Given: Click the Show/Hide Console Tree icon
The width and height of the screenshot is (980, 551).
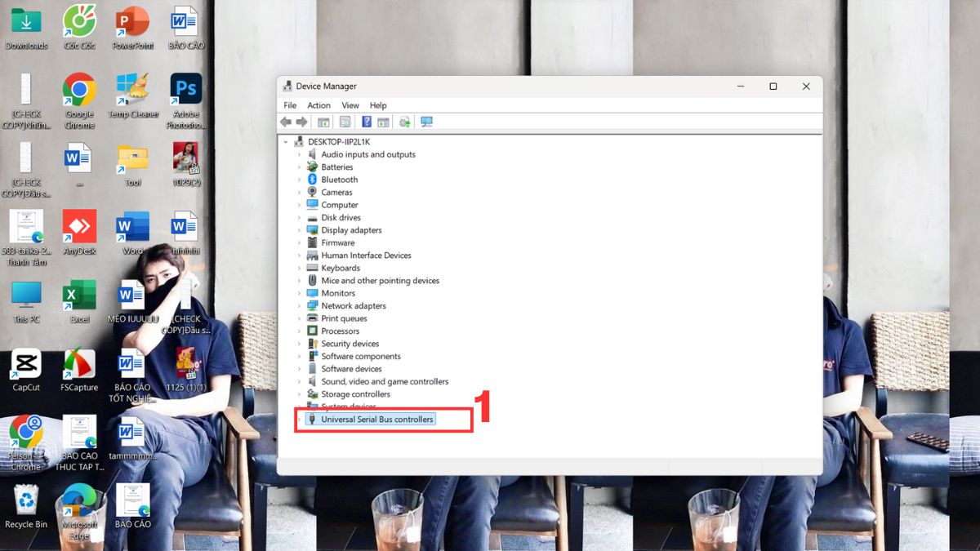Looking at the screenshot, I should point(323,122).
